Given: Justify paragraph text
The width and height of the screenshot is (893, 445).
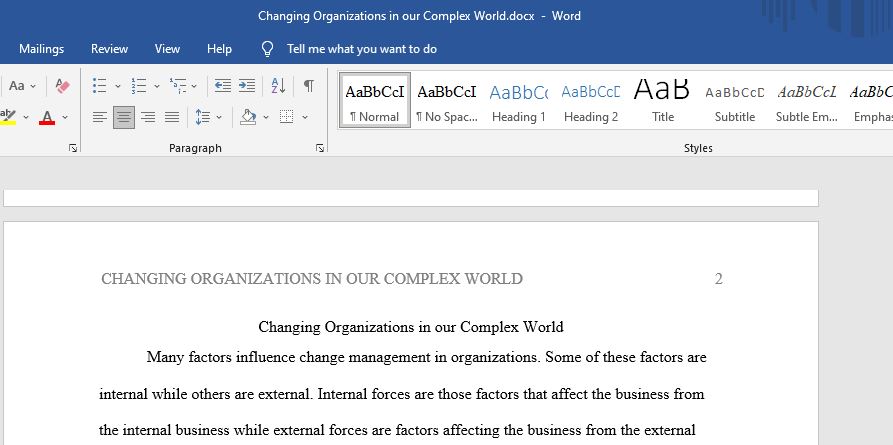Looking at the screenshot, I should tap(172, 117).
